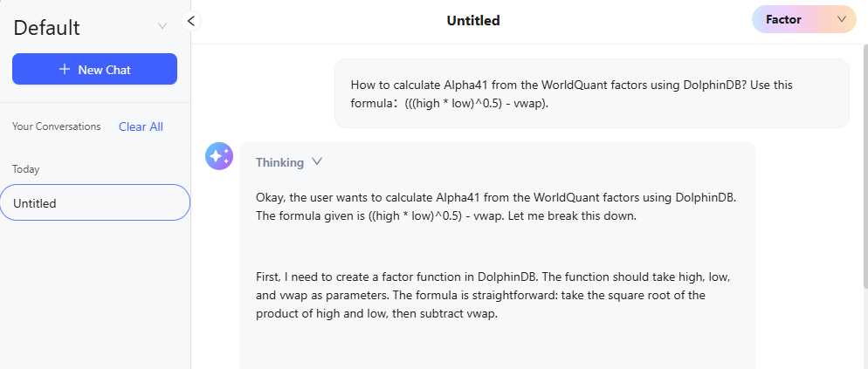This screenshot has width=868, height=369.
Task: Expand the Default workspace chevron
Action: click(x=162, y=26)
